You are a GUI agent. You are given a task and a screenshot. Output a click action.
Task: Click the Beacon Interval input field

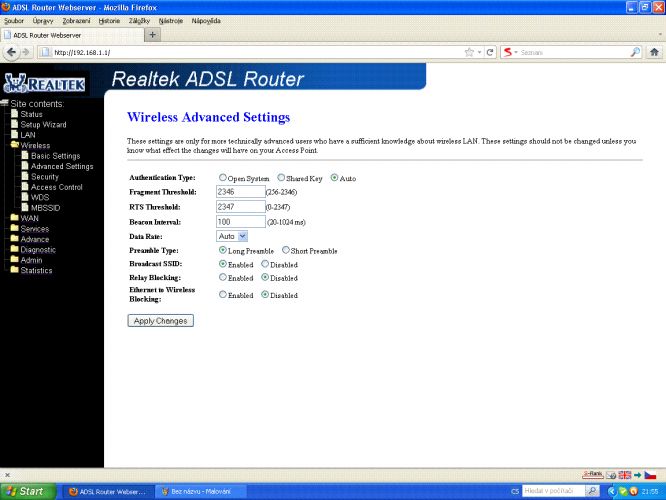pyautogui.click(x=240, y=221)
